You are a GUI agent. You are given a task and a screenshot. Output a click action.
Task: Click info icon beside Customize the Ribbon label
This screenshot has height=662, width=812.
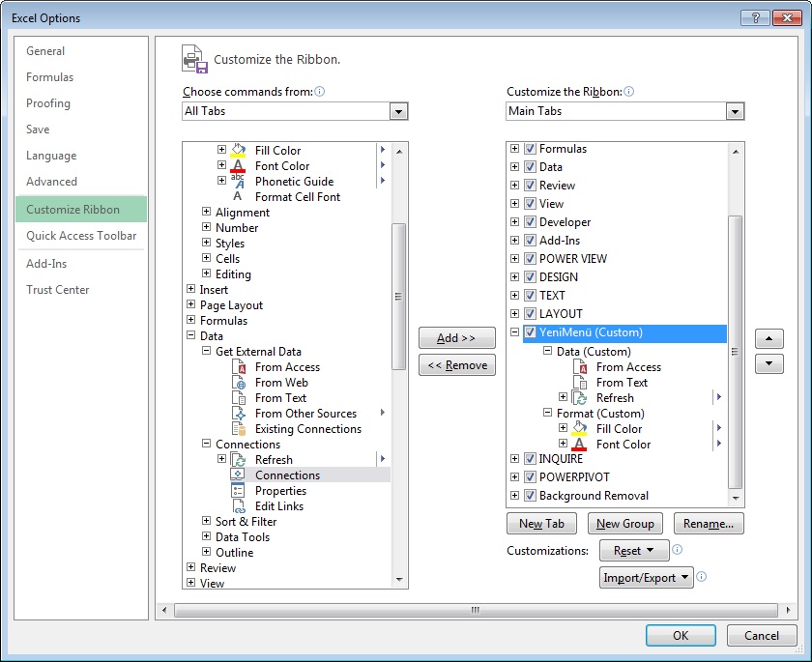(x=628, y=92)
